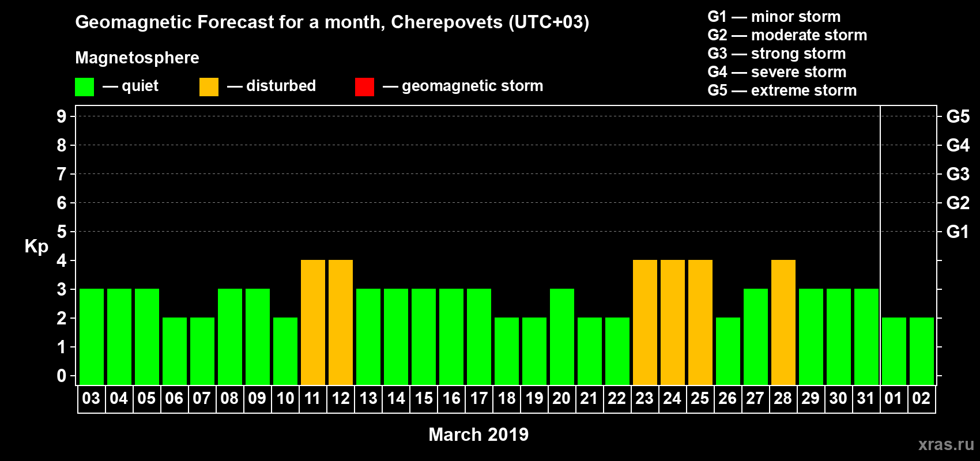This screenshot has width=980, height=461.
Task: Click the date label 10
Action: click(x=285, y=399)
